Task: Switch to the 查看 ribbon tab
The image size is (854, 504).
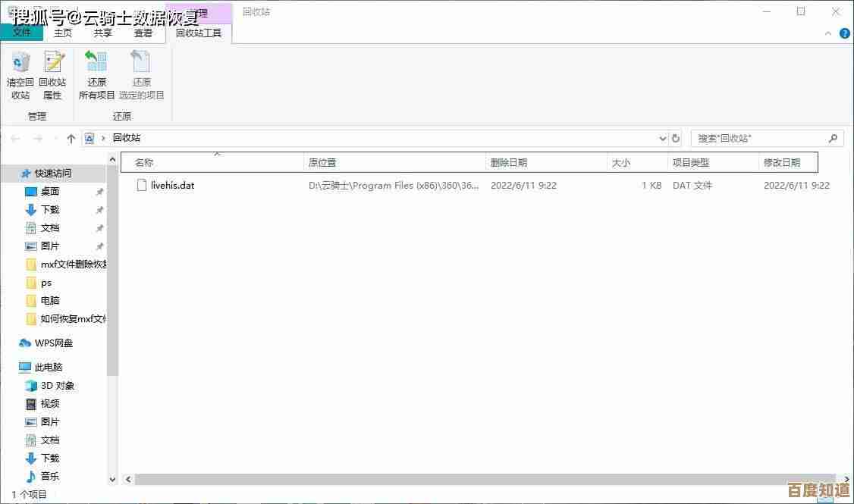Action: pyautogui.click(x=143, y=33)
